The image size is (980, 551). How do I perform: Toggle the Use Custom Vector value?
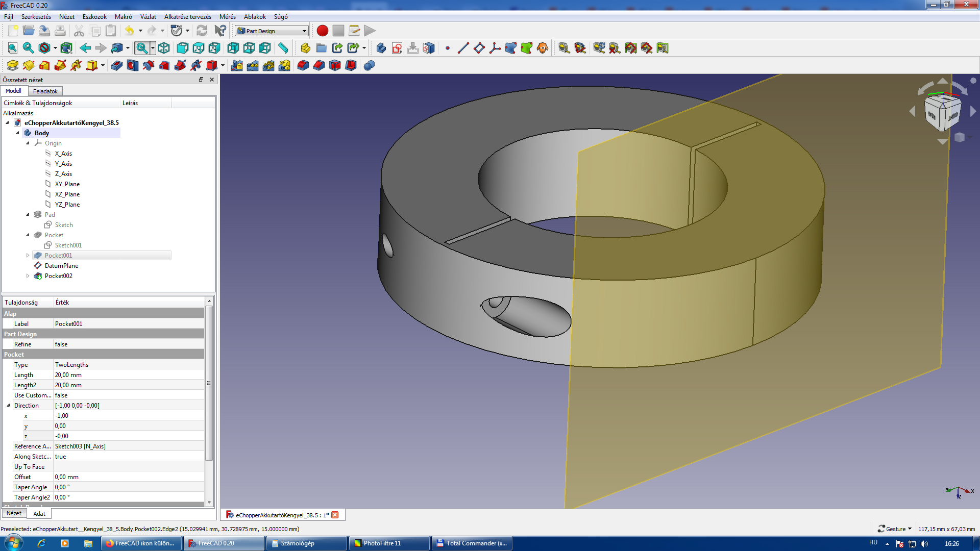tap(128, 395)
